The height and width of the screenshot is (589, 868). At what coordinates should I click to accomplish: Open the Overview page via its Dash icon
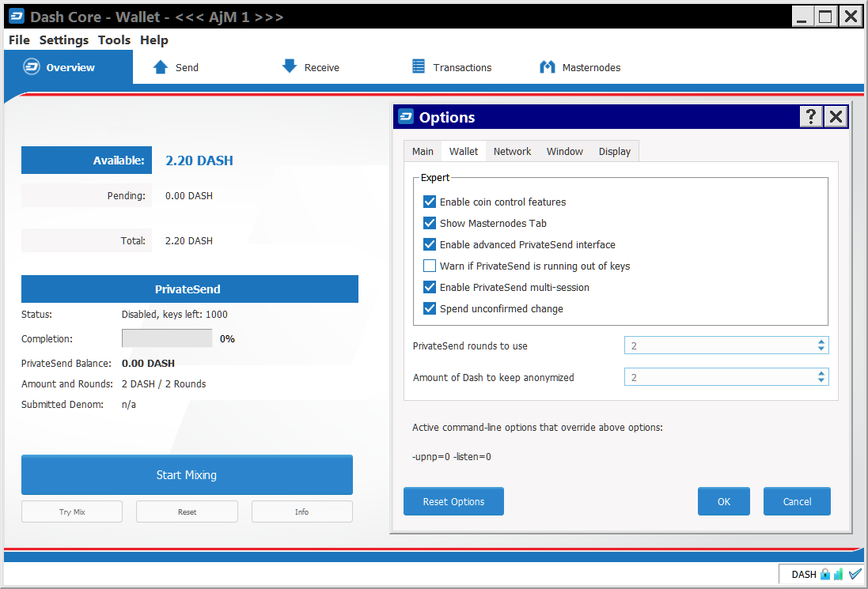(32, 67)
